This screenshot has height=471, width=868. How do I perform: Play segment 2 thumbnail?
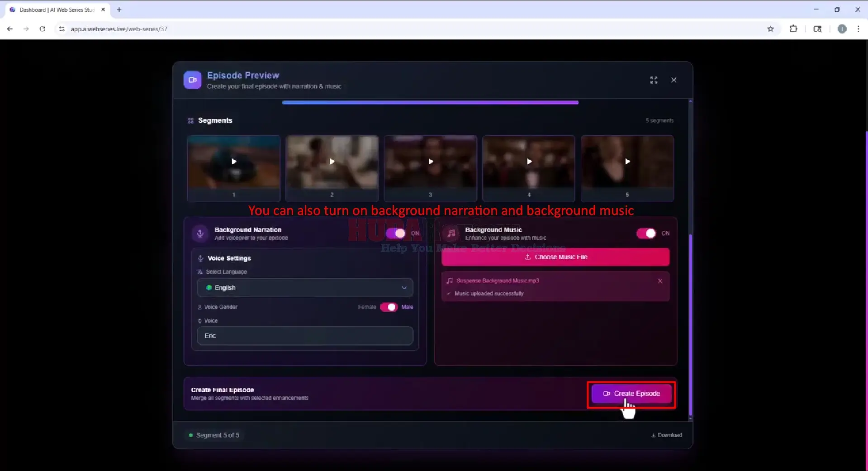tap(332, 162)
